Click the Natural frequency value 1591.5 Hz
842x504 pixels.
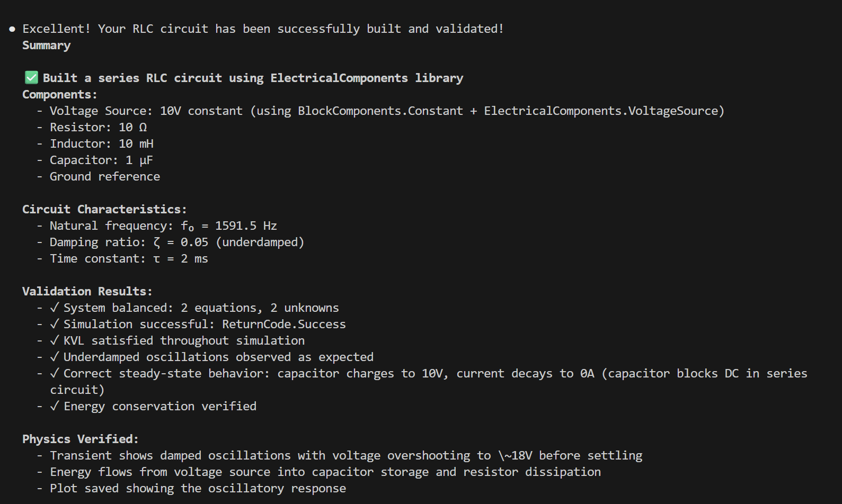245,226
